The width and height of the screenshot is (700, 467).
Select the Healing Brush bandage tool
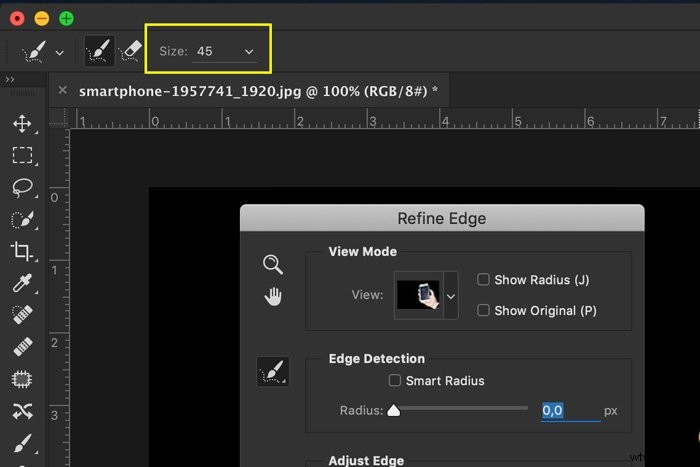[x=22, y=346]
